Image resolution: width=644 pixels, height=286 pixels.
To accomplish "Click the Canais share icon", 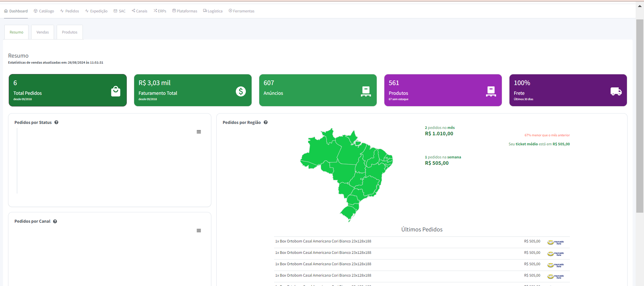I will click(133, 11).
